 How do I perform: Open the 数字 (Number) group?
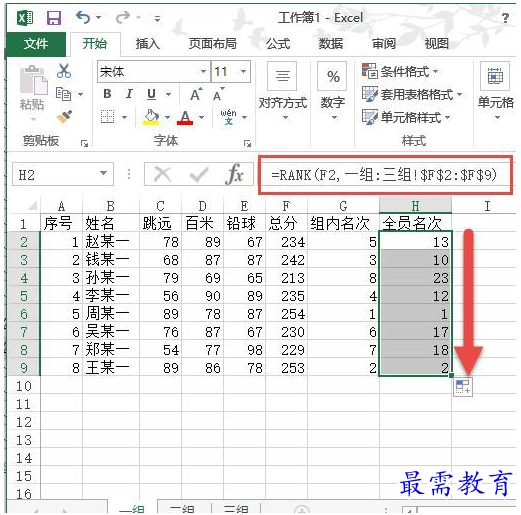pyautogui.click(x=332, y=91)
